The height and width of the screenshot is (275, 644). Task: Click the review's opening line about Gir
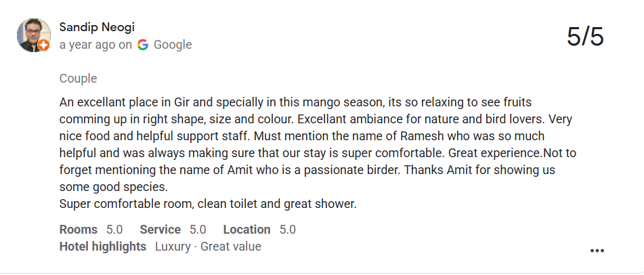tap(296, 102)
